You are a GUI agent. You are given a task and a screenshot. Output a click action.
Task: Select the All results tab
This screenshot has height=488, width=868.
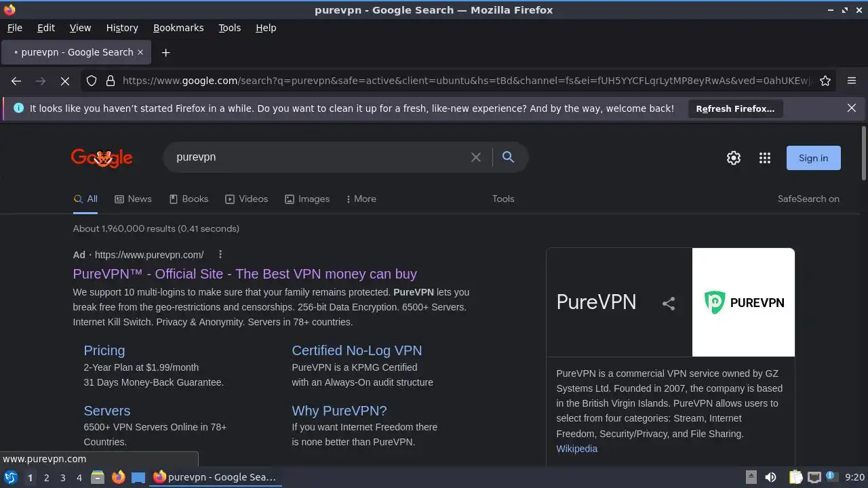click(x=85, y=199)
